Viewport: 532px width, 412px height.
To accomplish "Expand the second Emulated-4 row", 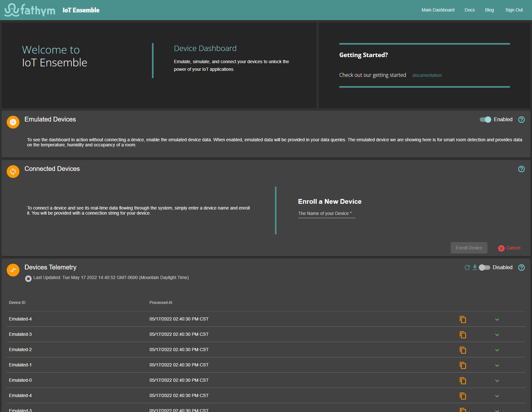I will tap(497, 396).
